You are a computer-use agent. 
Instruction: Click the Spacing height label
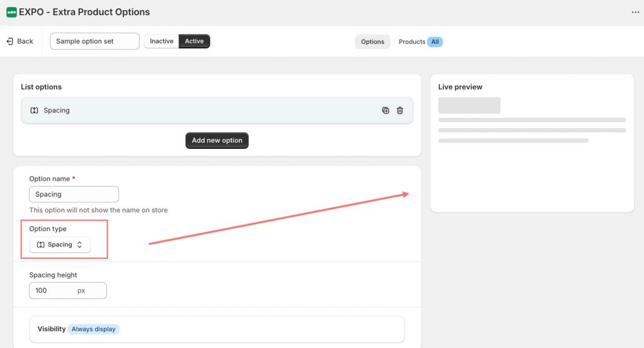click(x=53, y=275)
